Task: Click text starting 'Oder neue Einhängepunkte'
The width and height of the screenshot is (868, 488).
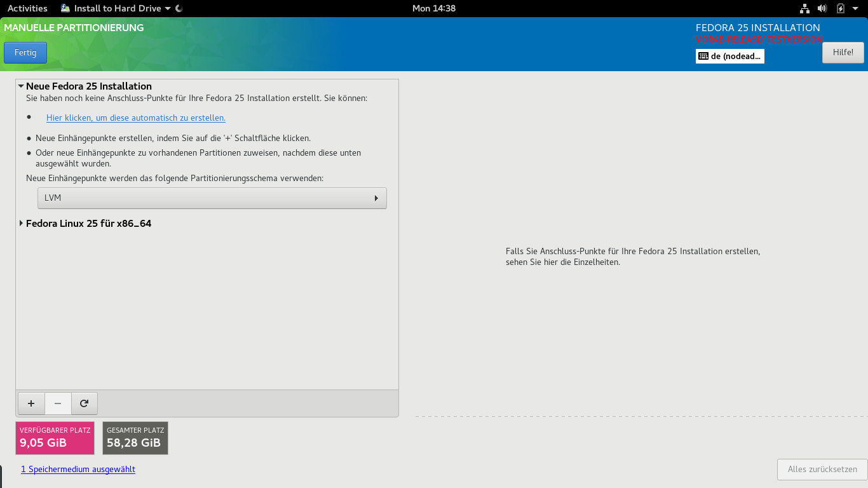Action: pos(198,158)
